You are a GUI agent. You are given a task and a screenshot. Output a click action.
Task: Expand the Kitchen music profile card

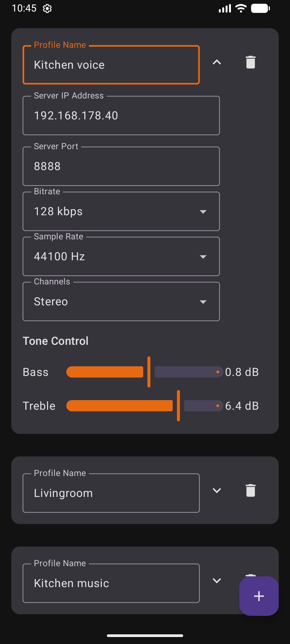click(x=217, y=581)
